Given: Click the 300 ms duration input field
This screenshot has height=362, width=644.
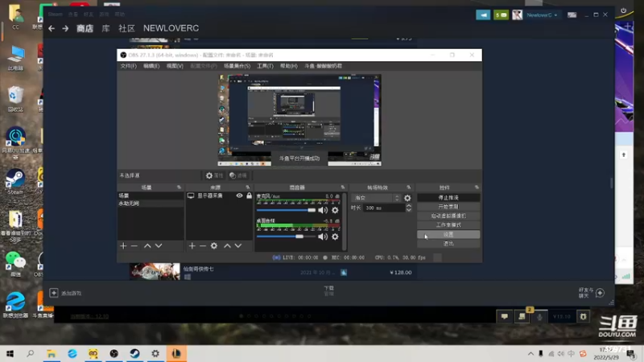Looking at the screenshot, I should (385, 208).
